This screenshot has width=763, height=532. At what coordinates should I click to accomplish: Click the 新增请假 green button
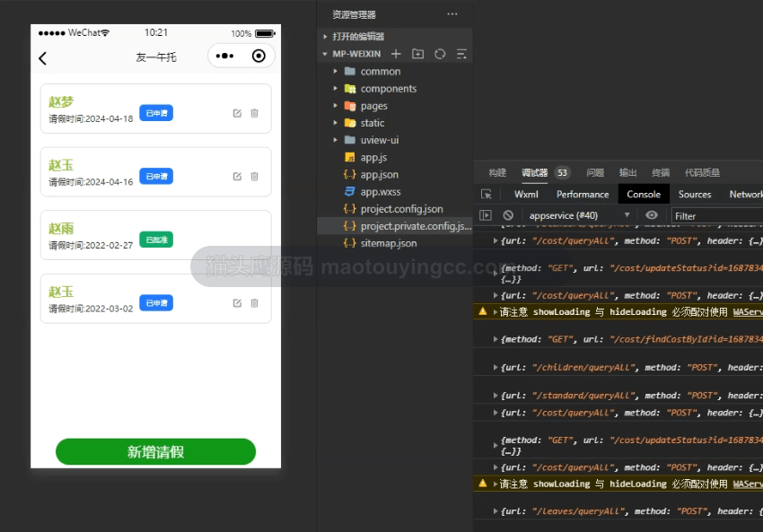coord(155,452)
